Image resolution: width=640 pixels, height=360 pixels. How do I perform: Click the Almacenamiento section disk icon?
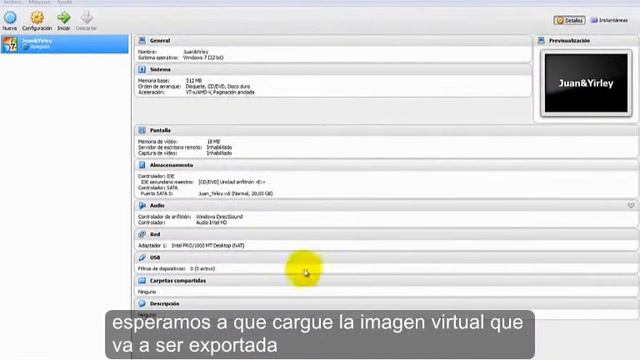(x=142, y=165)
